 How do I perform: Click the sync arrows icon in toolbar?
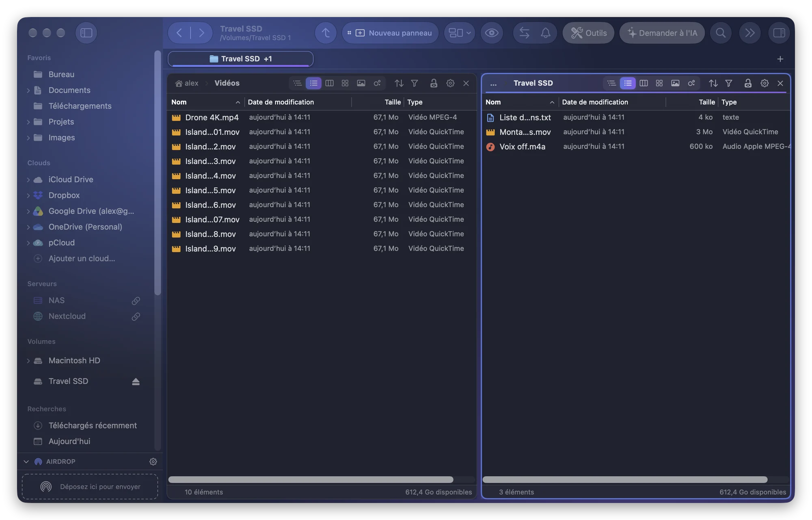tap(524, 32)
